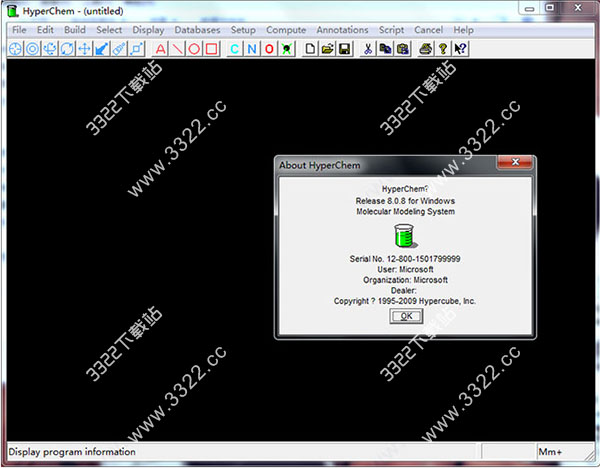Set Carbon with the cyan C icon
Screen dimensions: 600x468
point(235,49)
